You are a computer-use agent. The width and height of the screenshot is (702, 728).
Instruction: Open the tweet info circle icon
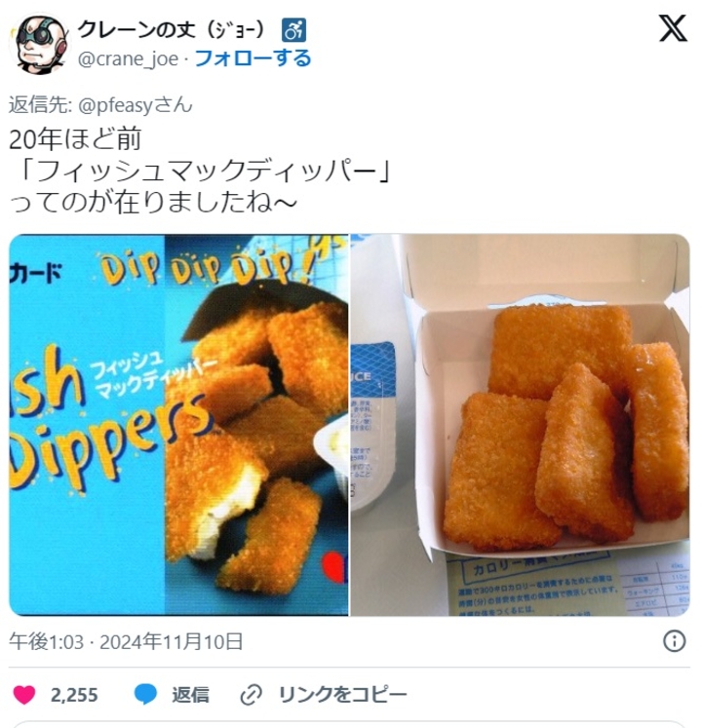pyautogui.click(x=674, y=641)
